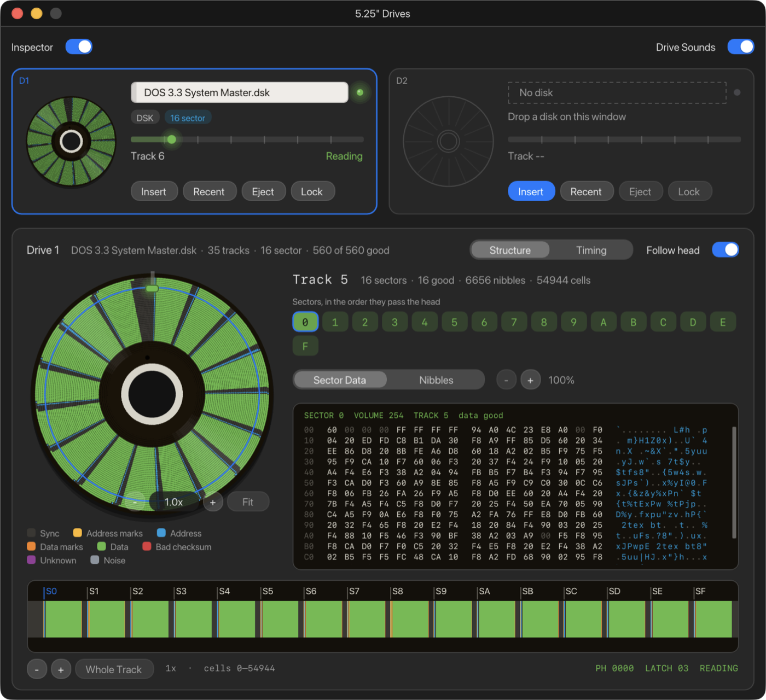Select sector 3 chip
Screen dimensions: 766x700
click(394, 322)
